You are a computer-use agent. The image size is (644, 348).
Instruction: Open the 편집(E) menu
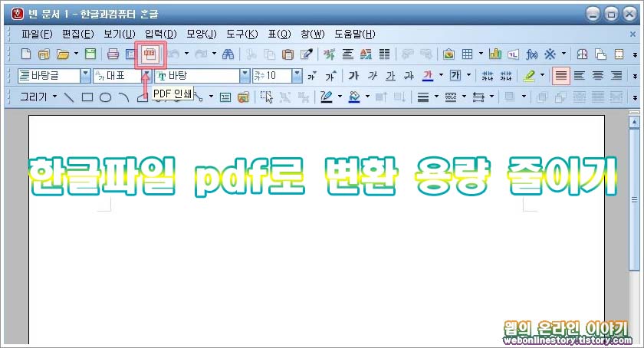tap(77, 34)
